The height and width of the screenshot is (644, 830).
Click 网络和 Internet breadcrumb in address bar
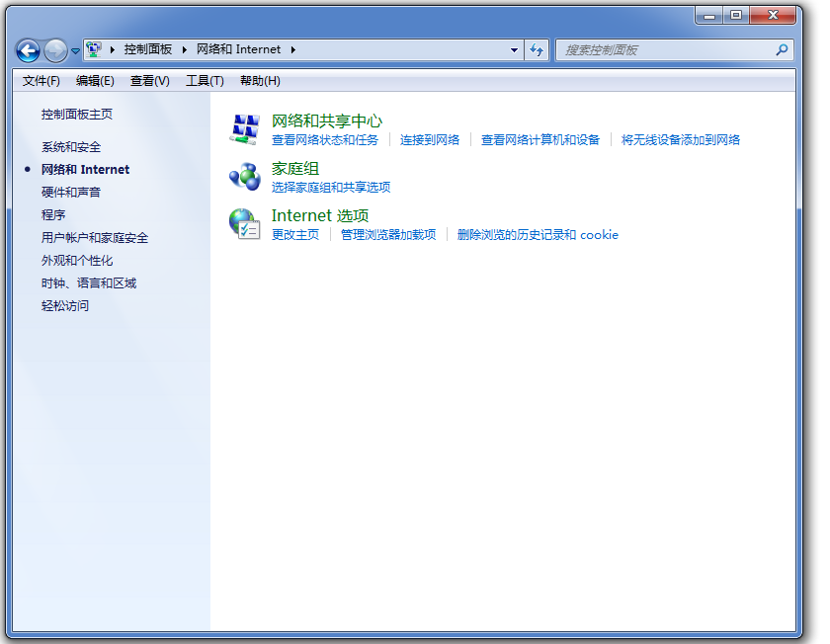pyautogui.click(x=239, y=49)
